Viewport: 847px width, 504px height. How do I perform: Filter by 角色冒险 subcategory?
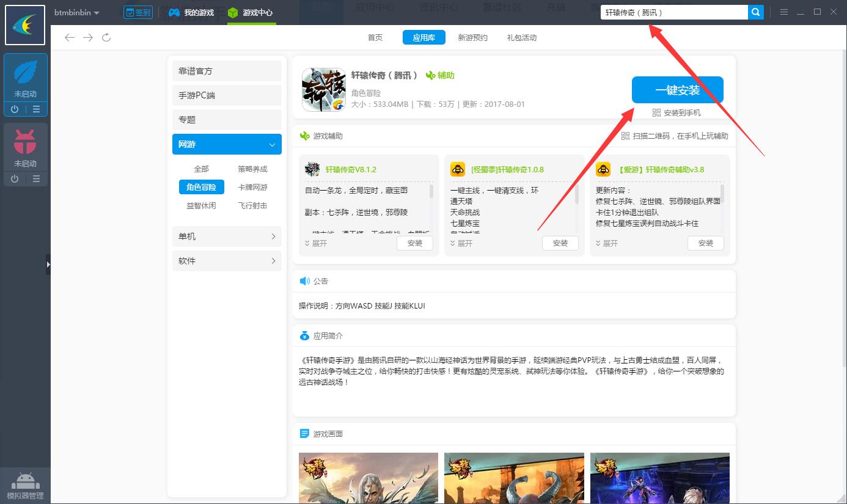click(202, 187)
